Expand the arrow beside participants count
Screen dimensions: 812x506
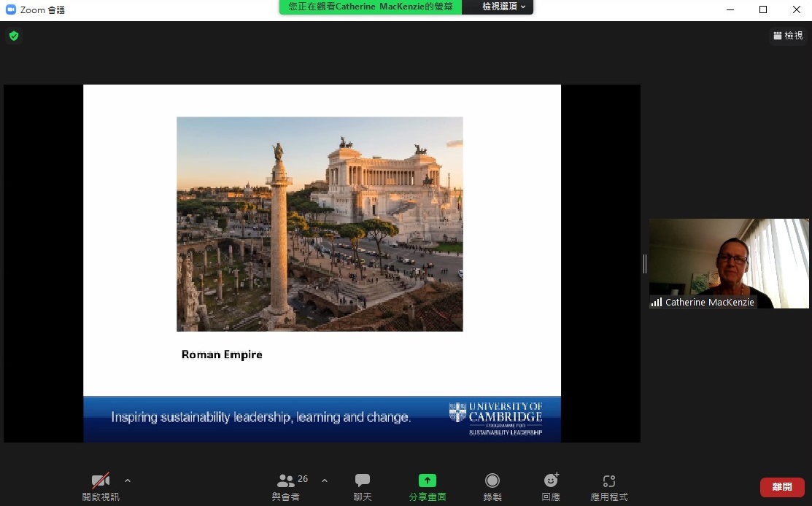click(325, 480)
